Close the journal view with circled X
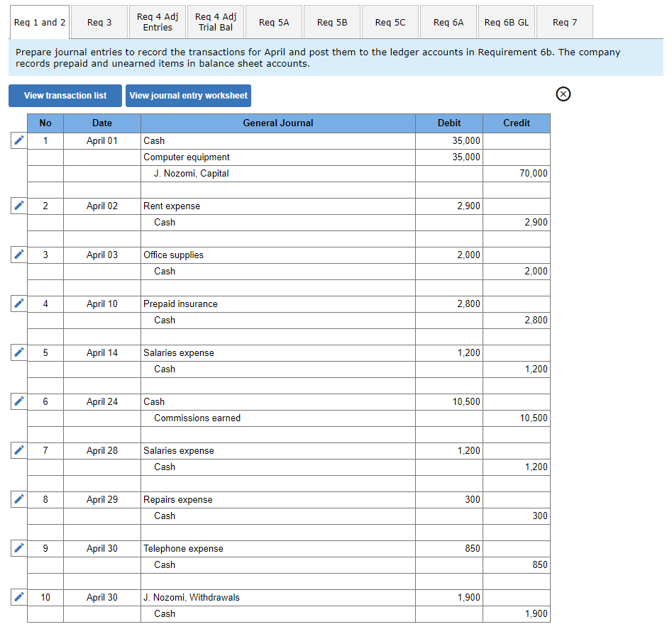This screenshot has height=629, width=672. tap(563, 94)
